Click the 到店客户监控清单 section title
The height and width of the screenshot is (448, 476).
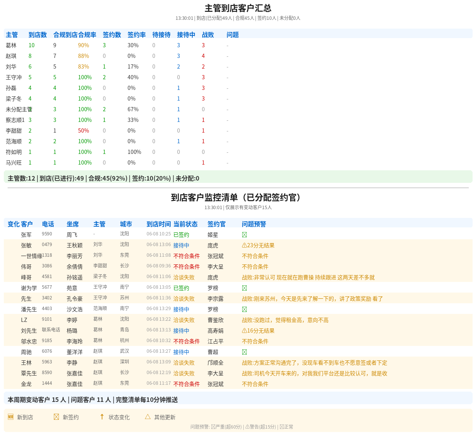238,197
